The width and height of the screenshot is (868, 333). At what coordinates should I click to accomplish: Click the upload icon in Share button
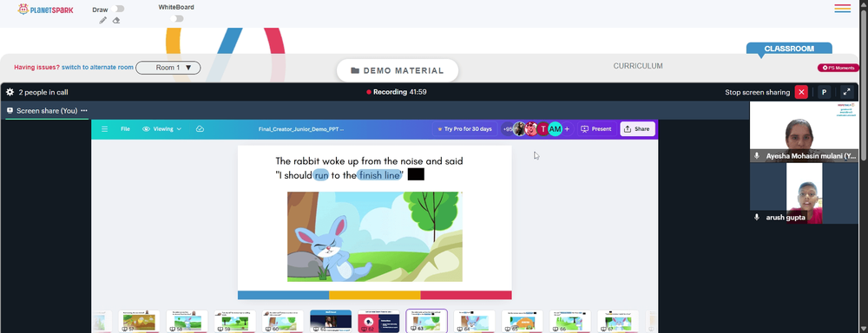[x=628, y=129]
